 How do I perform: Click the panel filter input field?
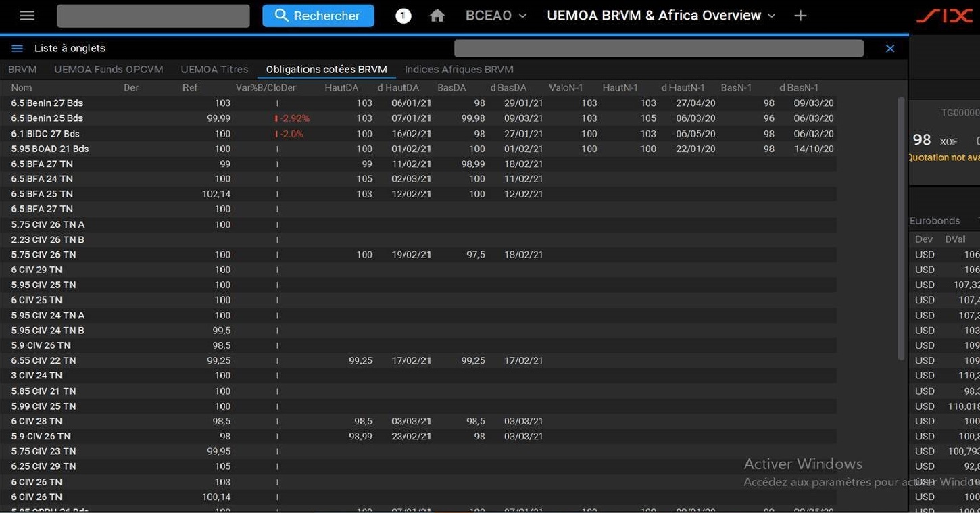tap(659, 48)
